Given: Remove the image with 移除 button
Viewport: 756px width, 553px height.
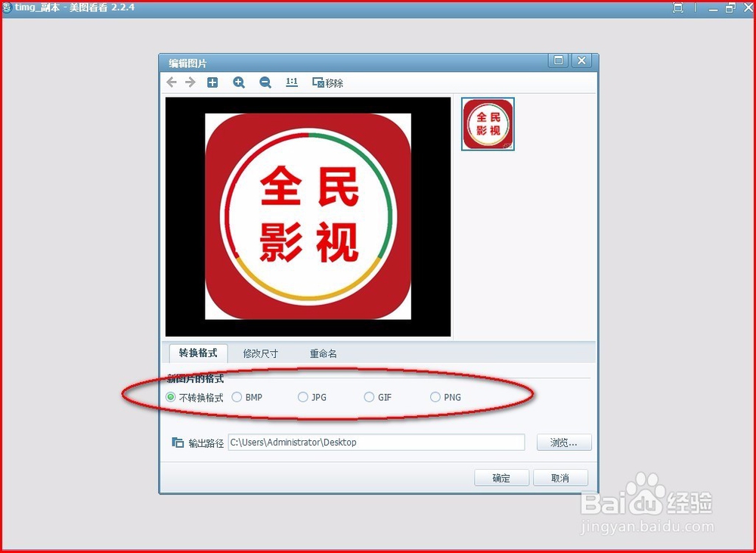Looking at the screenshot, I should point(328,82).
